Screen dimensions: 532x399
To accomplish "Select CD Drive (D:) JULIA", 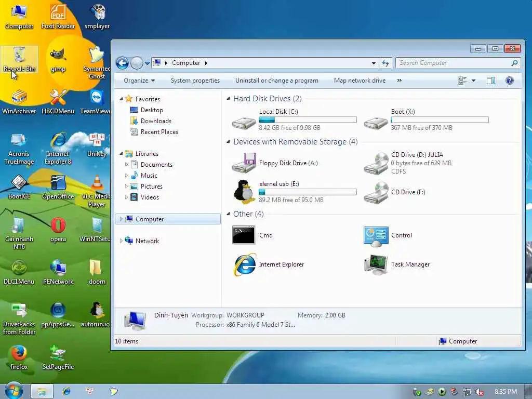I will tap(408, 163).
